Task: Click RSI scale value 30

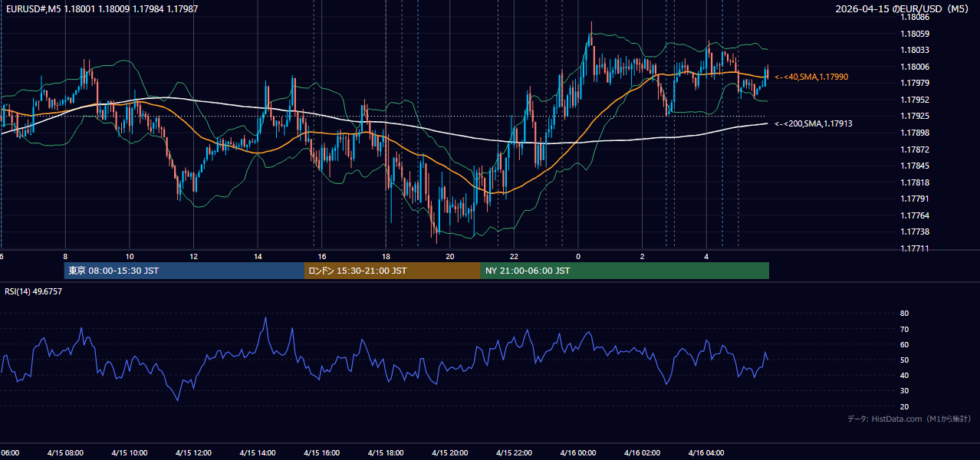Action: (x=904, y=391)
